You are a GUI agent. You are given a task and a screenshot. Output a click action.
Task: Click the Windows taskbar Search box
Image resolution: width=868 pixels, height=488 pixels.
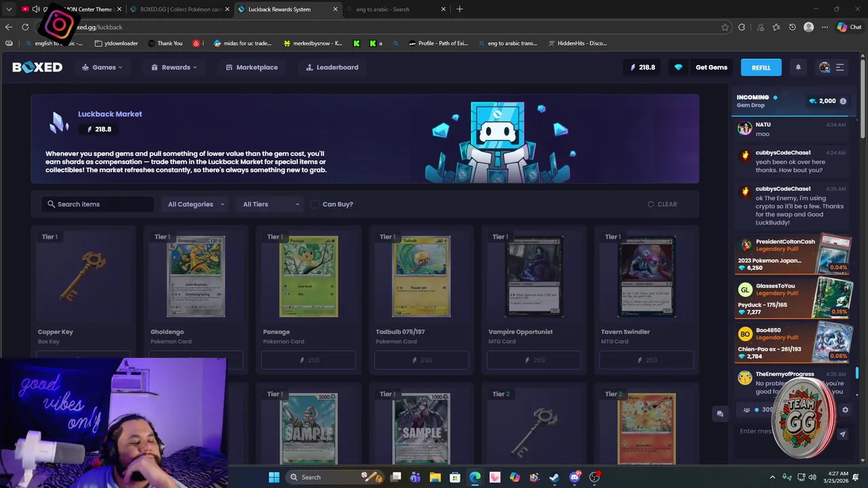coord(333,477)
